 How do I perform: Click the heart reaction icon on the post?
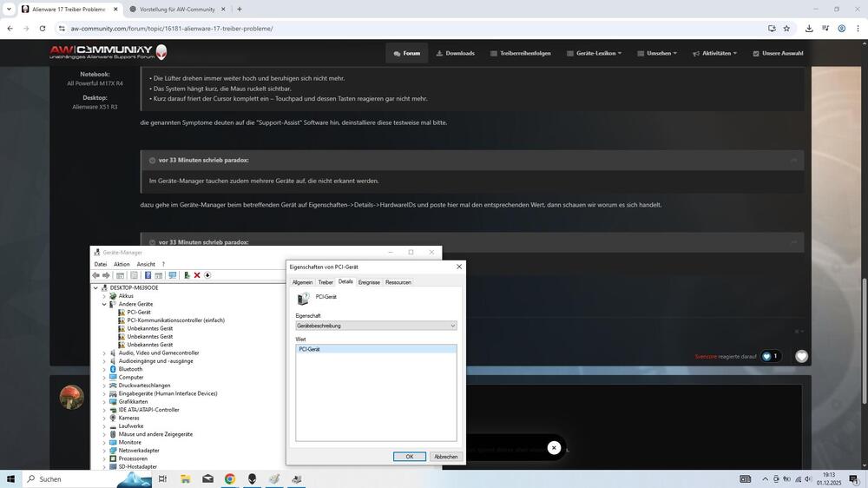tap(801, 356)
